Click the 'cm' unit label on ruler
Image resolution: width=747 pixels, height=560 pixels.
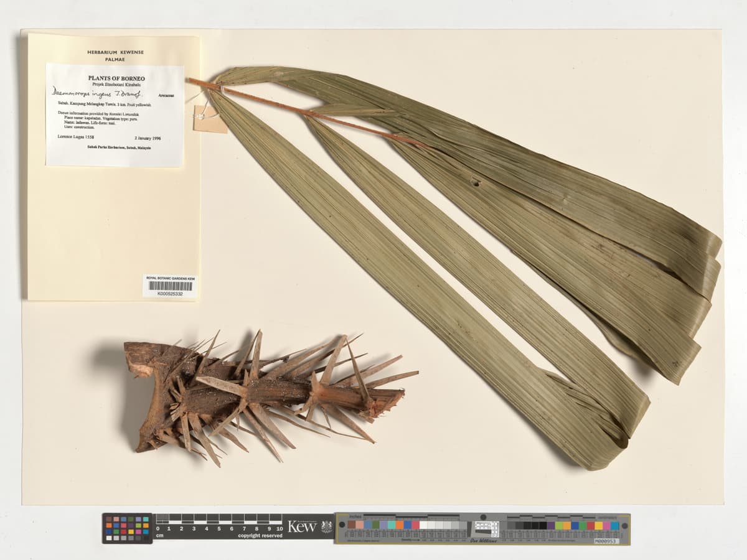(160, 535)
